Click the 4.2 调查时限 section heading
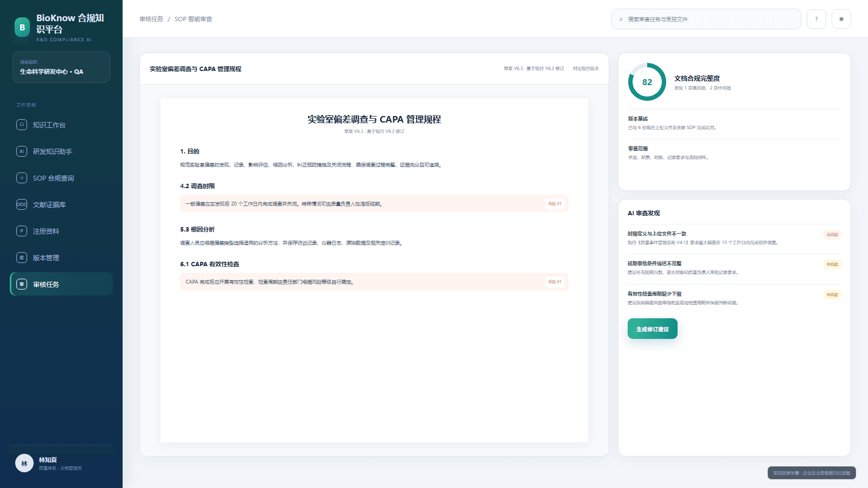868x488 pixels. pos(197,186)
